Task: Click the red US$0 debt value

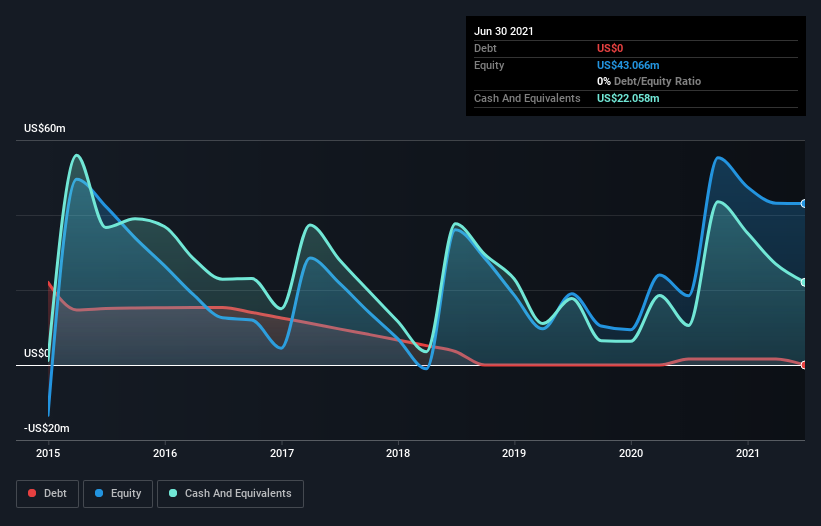Action: click(610, 48)
